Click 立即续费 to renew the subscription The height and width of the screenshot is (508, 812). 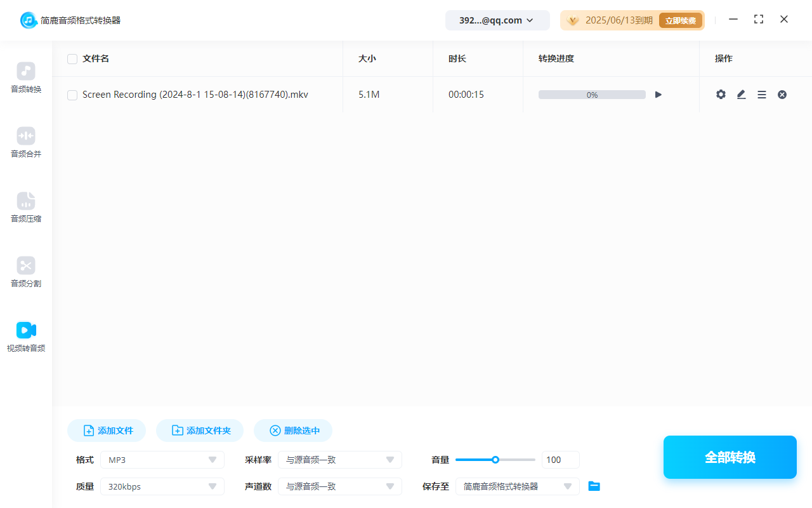pyautogui.click(x=681, y=20)
